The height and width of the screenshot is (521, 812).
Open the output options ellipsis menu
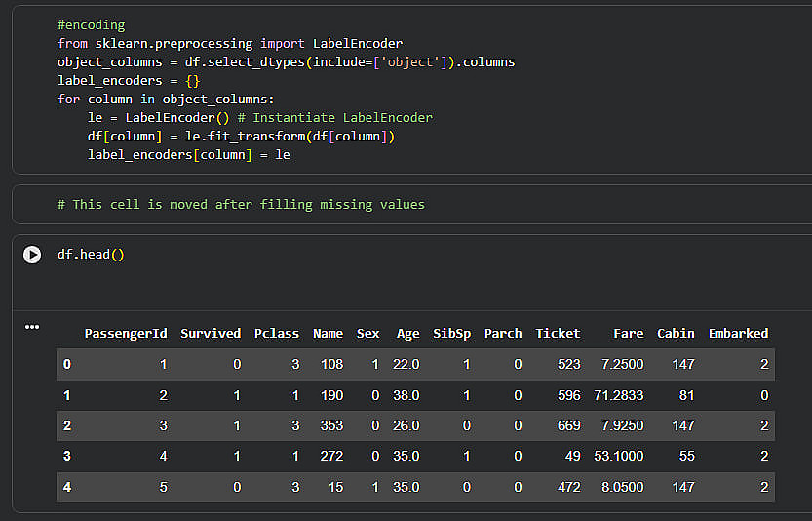click(x=32, y=327)
